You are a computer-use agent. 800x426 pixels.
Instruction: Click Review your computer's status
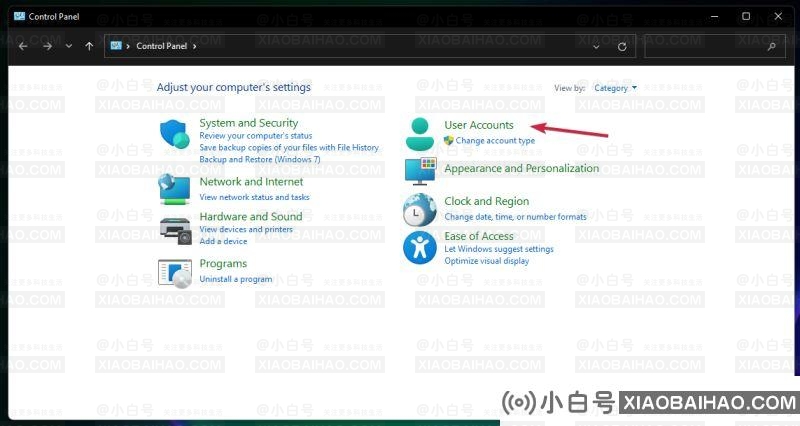pos(256,136)
